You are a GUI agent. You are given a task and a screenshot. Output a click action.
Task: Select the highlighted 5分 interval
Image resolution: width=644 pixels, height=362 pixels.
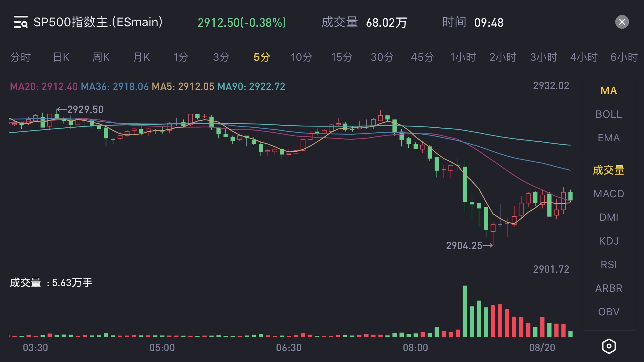coord(262,57)
